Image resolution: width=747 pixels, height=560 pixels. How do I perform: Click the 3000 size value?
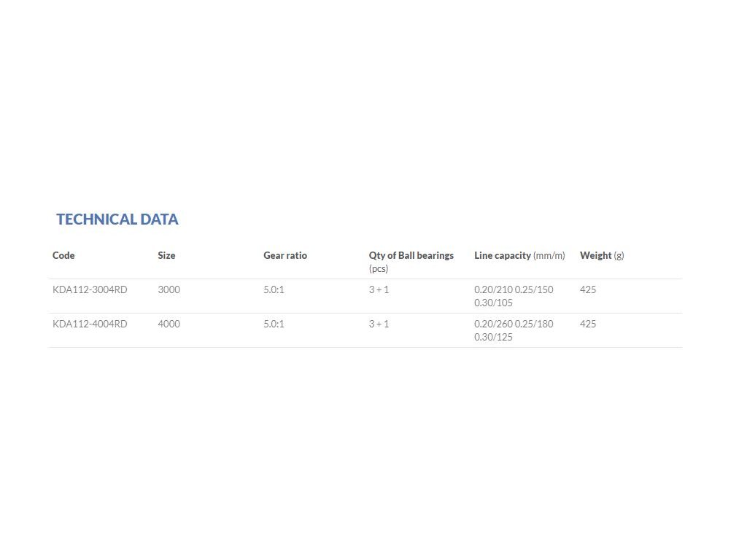pyautogui.click(x=169, y=289)
